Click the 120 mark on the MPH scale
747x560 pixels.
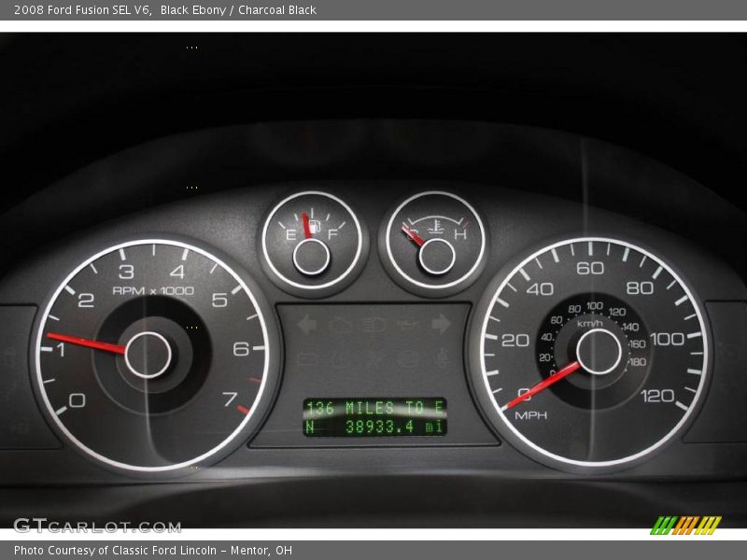pyautogui.click(x=657, y=395)
